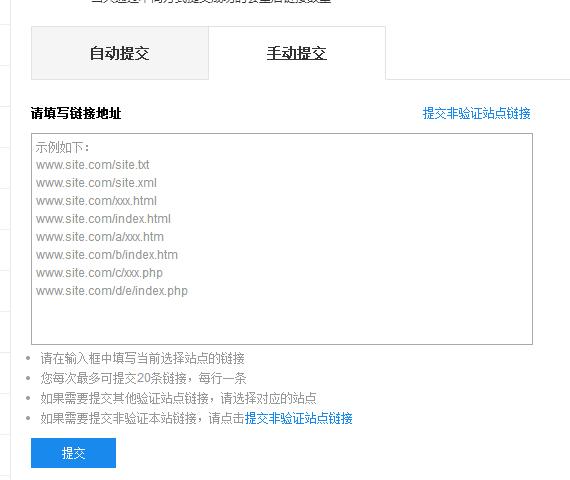The image size is (570, 480).
Task: Follow the 提交非验证站点链接 link in last hint
Action: (x=298, y=418)
